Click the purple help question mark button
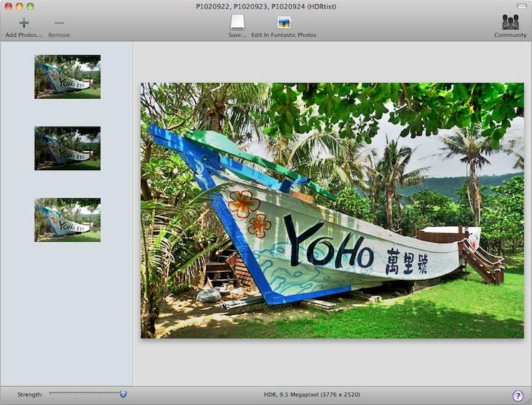 (518, 396)
